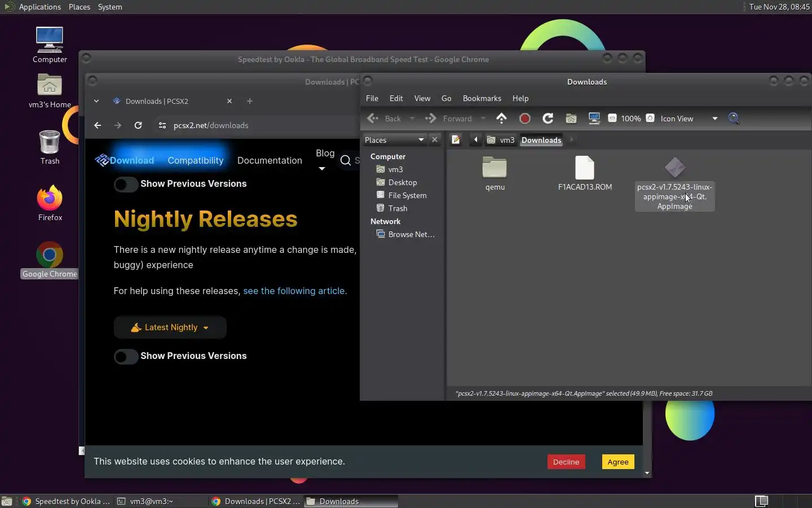Open Back history dropdown arrow

point(412,119)
